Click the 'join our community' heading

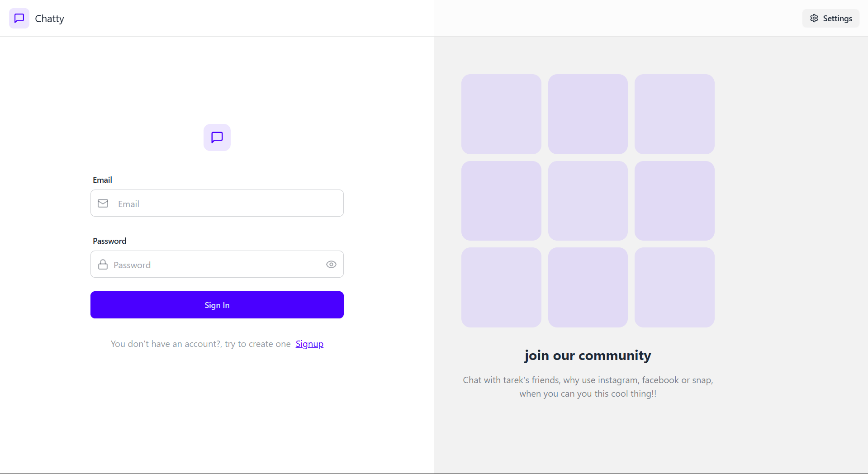[587, 355]
